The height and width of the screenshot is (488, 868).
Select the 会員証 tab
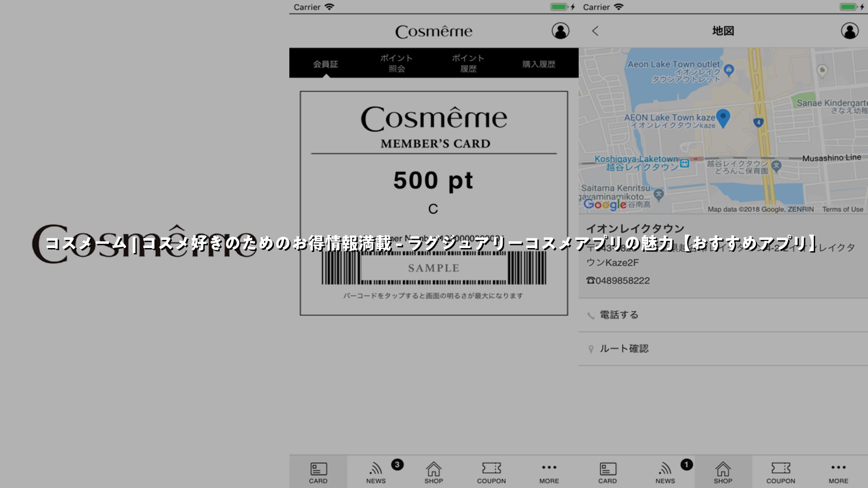click(x=325, y=64)
